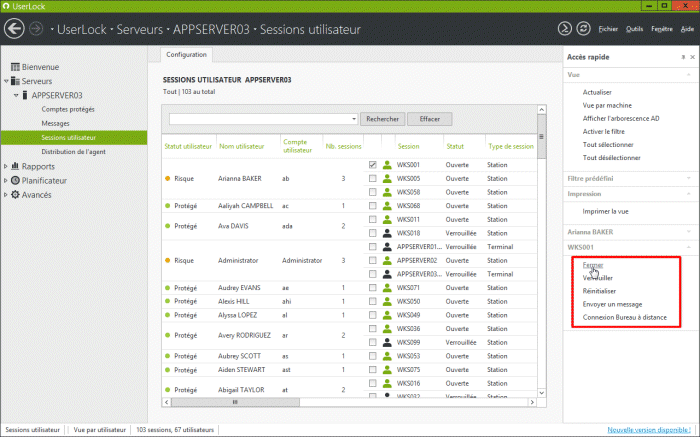Image resolution: width=700 pixels, height=437 pixels.
Task: Click the refresh icon in the header
Action: (583, 29)
